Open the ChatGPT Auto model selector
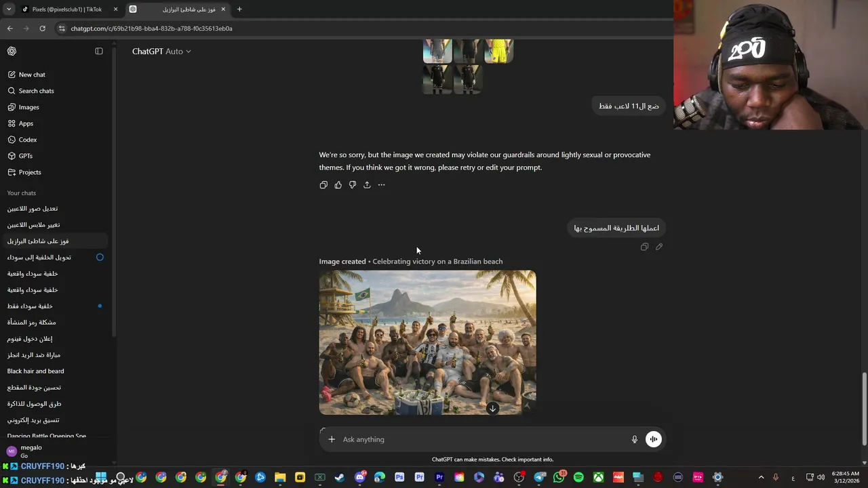 (x=161, y=52)
